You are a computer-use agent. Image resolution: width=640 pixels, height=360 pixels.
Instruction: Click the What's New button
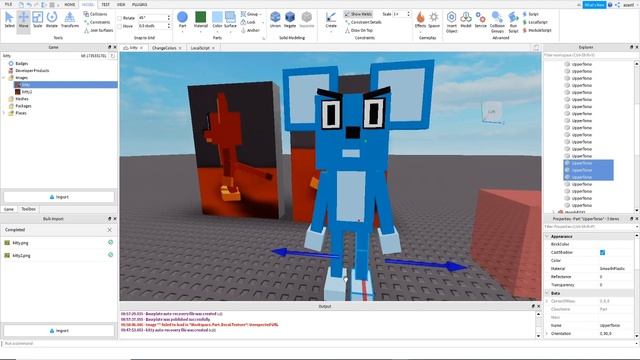coord(594,4)
